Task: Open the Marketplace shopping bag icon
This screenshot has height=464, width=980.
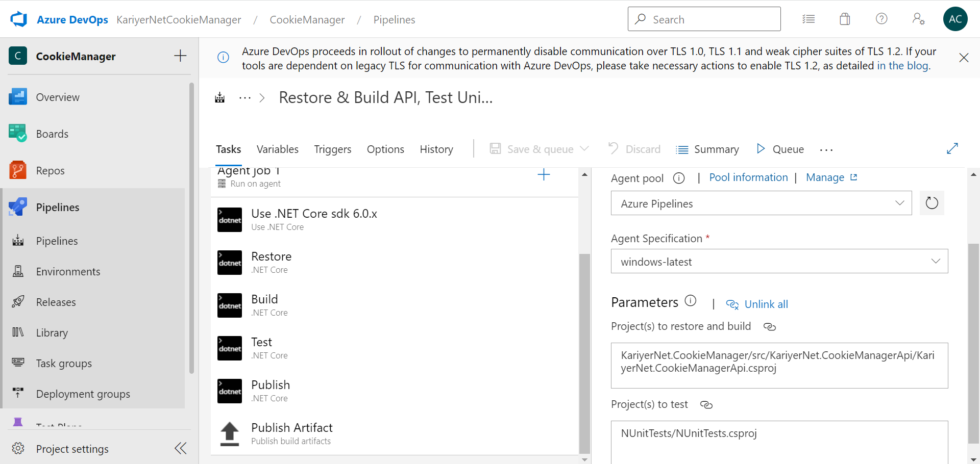Action: pos(845,19)
